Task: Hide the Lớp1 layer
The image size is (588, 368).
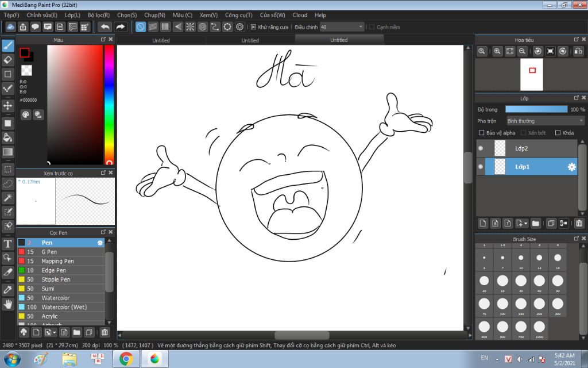Action: (x=481, y=167)
